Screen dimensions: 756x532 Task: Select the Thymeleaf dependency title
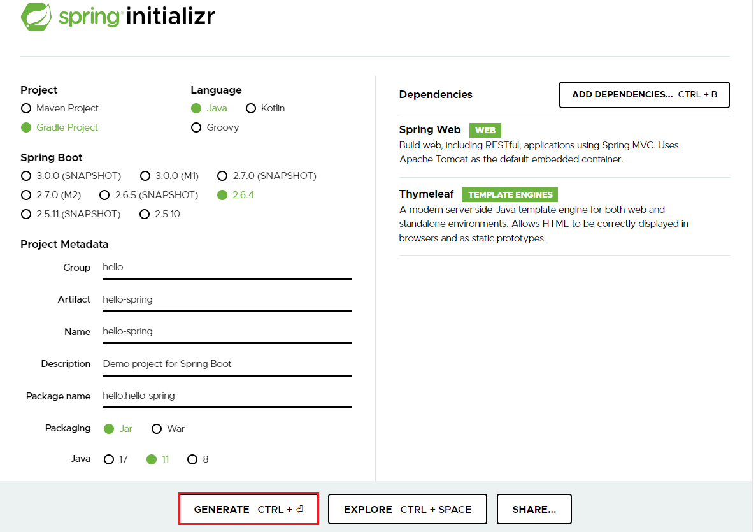coord(426,194)
